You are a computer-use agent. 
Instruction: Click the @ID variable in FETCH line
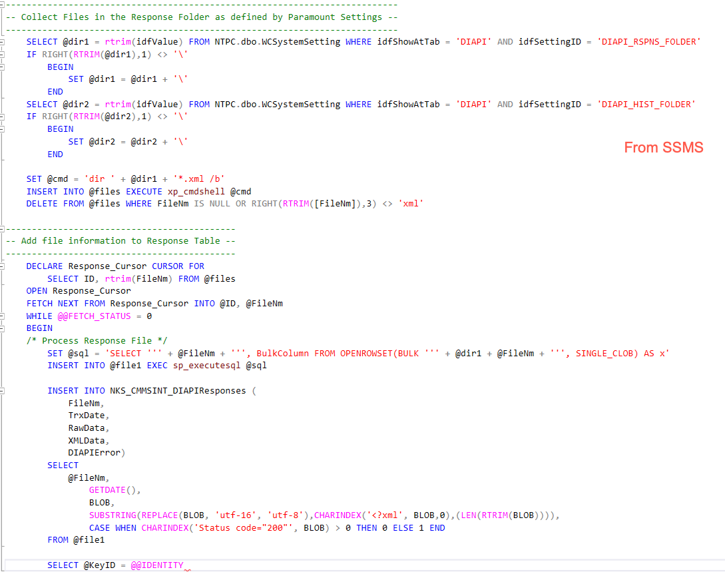(228, 304)
